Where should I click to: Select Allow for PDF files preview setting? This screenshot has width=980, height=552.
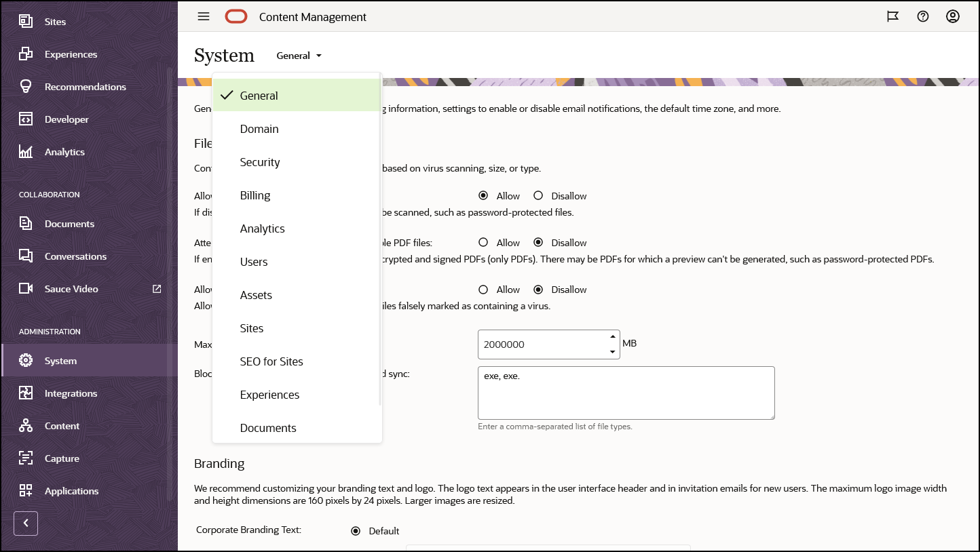click(x=483, y=243)
